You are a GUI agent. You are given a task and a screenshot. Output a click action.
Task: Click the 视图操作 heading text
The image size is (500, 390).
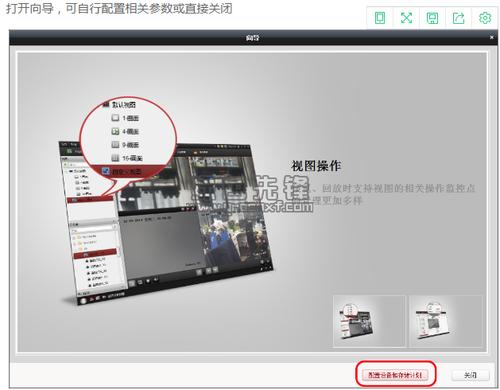click(316, 166)
